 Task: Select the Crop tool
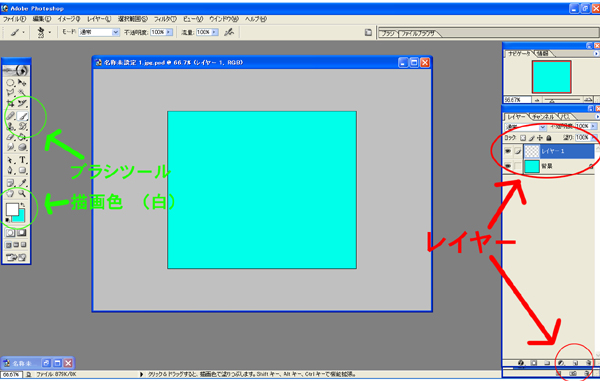[x=10, y=103]
